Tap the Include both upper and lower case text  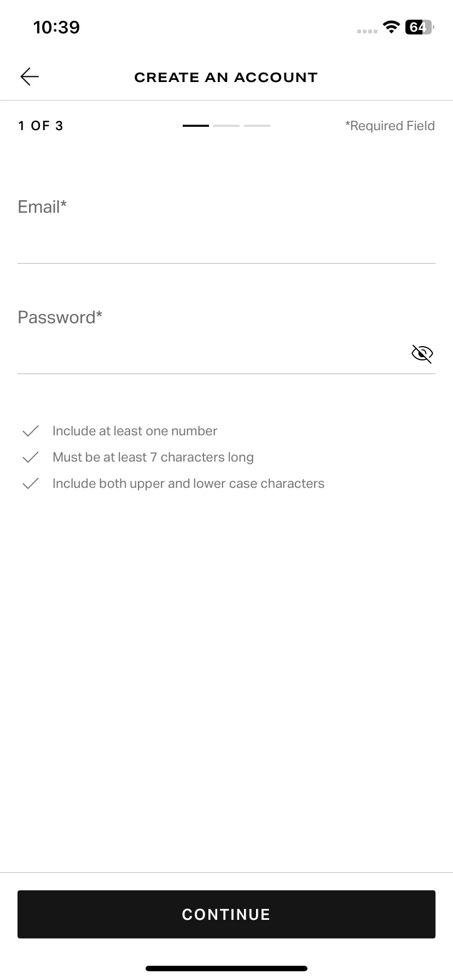(x=188, y=483)
